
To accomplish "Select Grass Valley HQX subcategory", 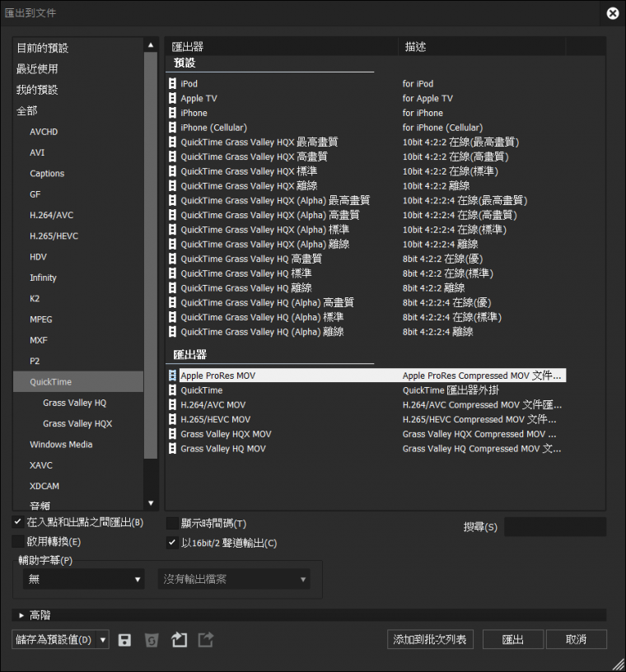I will (x=78, y=423).
